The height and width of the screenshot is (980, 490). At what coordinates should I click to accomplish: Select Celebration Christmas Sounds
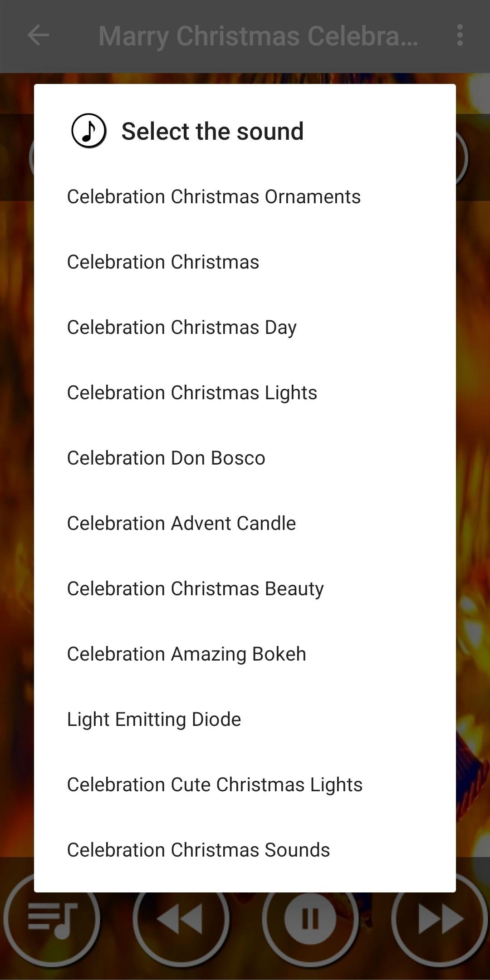tap(245, 850)
